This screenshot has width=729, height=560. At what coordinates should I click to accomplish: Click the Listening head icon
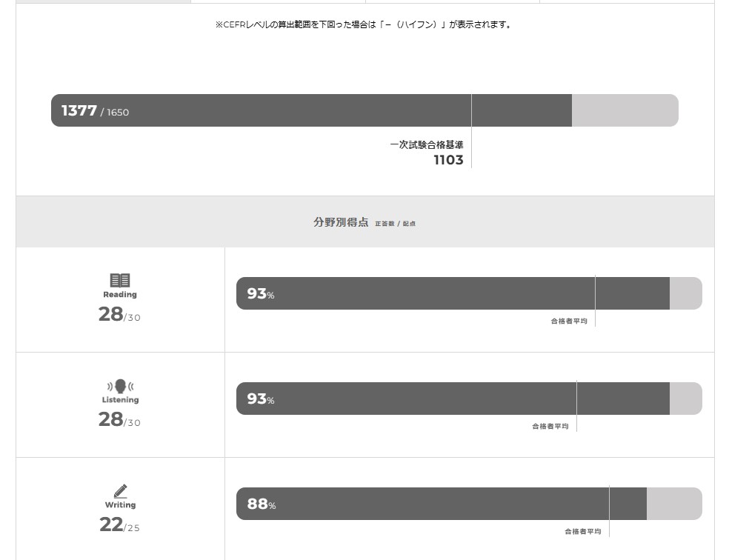tap(120, 386)
